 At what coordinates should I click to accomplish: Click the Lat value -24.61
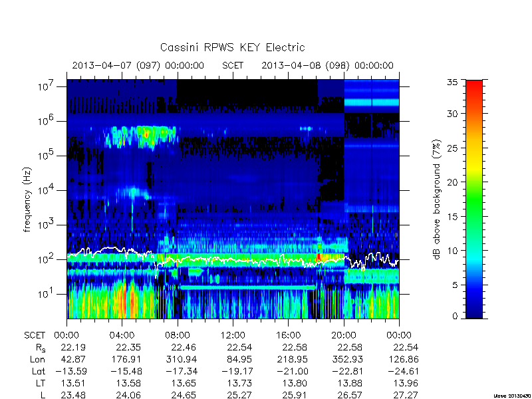click(x=402, y=372)
